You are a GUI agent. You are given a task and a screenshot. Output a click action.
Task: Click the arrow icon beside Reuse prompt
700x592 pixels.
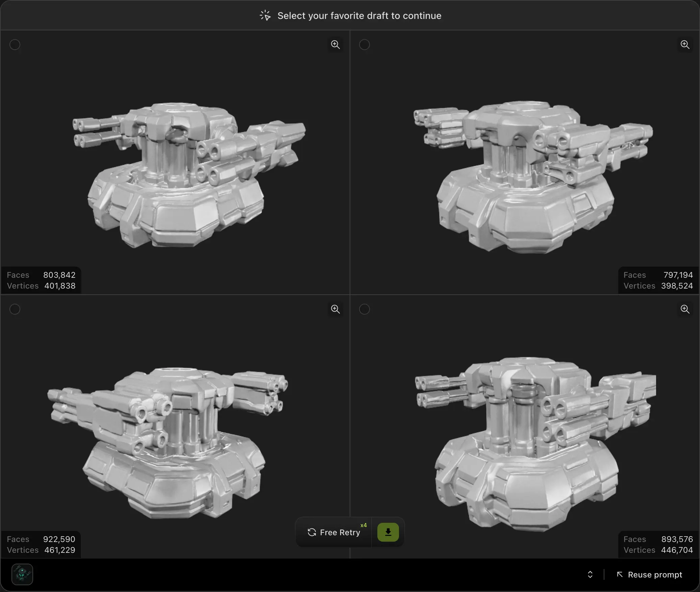pos(620,574)
